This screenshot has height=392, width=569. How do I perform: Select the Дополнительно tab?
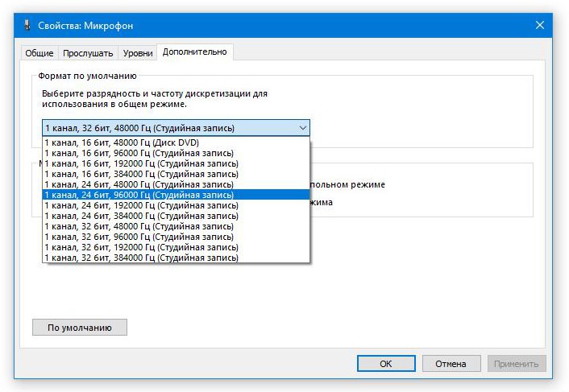click(194, 52)
